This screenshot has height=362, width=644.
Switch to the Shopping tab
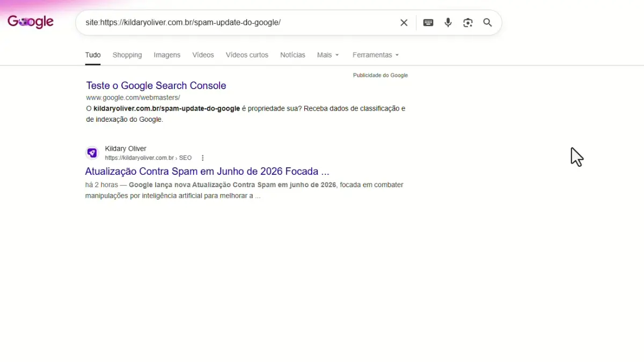pyautogui.click(x=127, y=55)
